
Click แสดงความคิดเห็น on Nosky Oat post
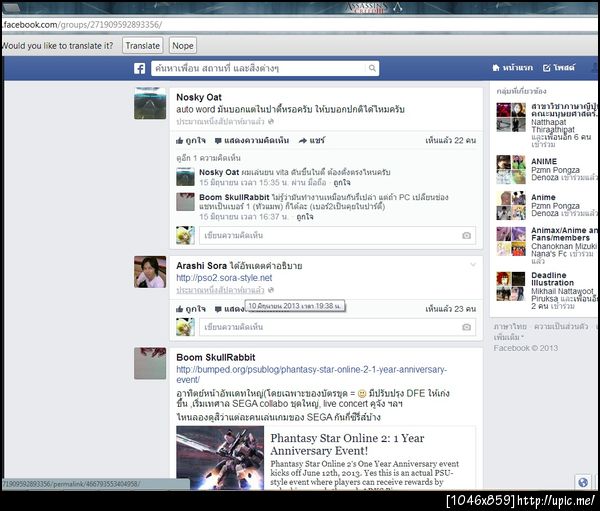click(x=252, y=140)
